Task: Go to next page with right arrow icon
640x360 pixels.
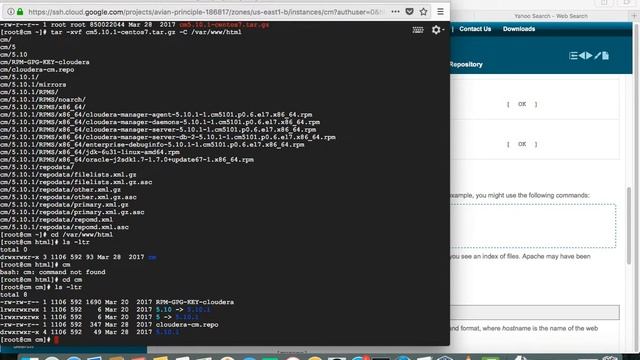Action: (x=589, y=56)
